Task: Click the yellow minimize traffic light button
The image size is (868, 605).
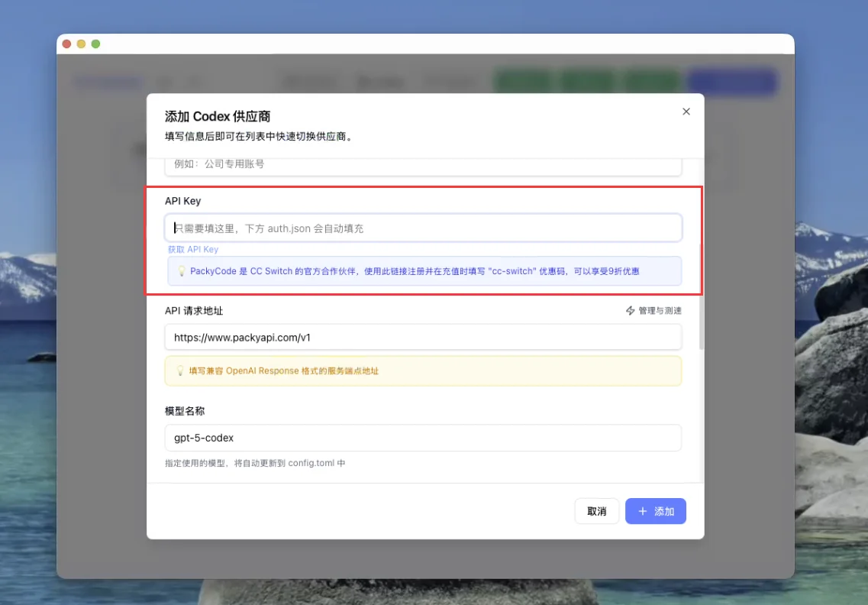Action: click(81, 44)
